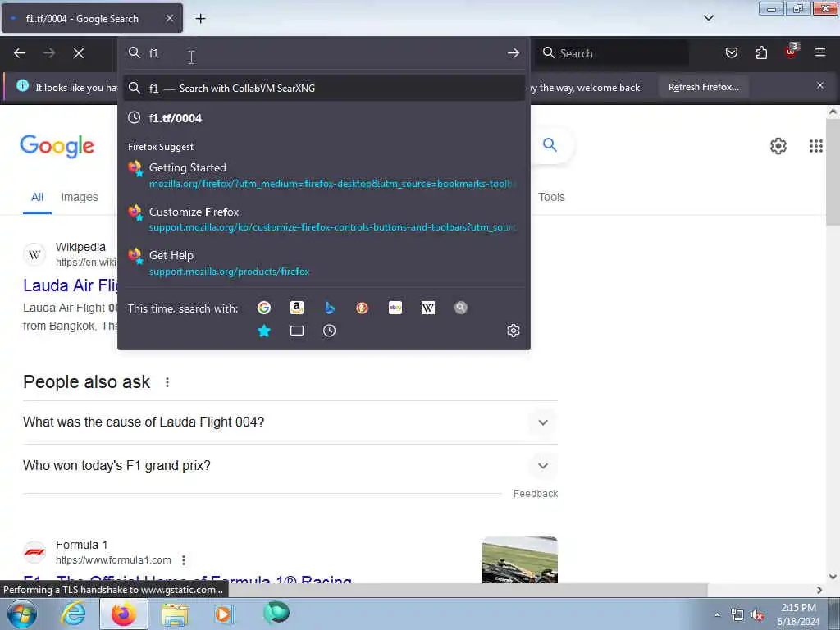Image resolution: width=840 pixels, height=630 pixels.
Task: Dismiss the welcome back notification bar
Action: 820,85
